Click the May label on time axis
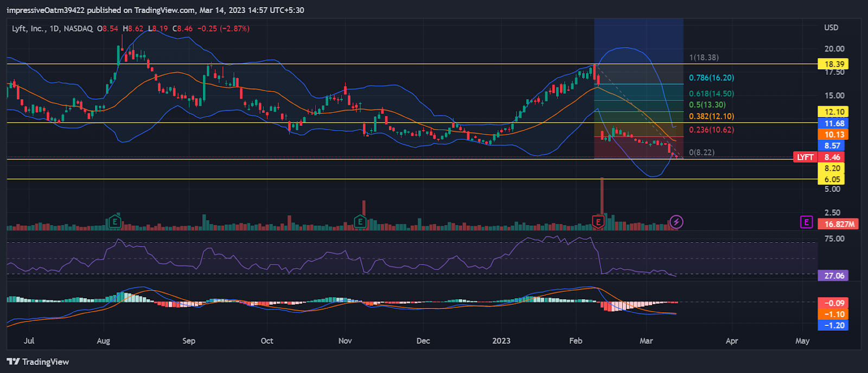This screenshot has height=373, width=868. pos(802,340)
